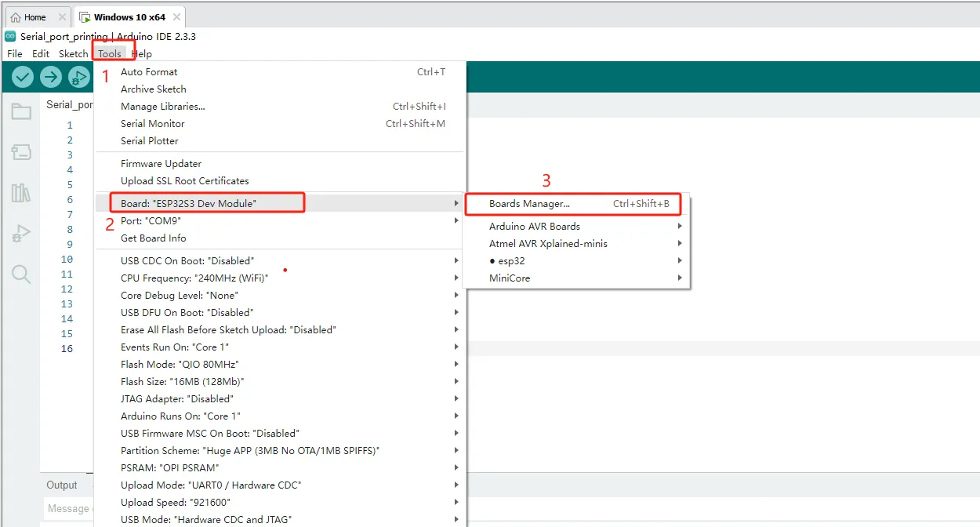Viewport: 980px width, 527px height.
Task: Open the Sketchbook folder sidebar icon
Action: pyautogui.click(x=21, y=111)
